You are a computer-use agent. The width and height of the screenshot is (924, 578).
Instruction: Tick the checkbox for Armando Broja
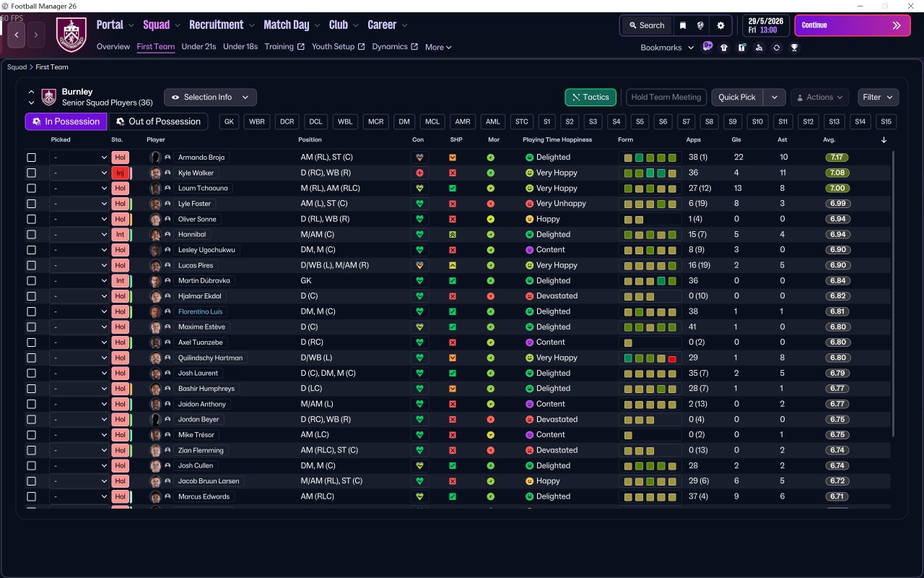[x=31, y=158]
